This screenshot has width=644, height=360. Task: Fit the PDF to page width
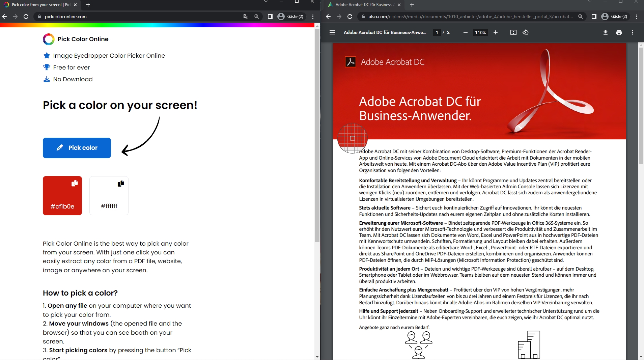(x=513, y=32)
